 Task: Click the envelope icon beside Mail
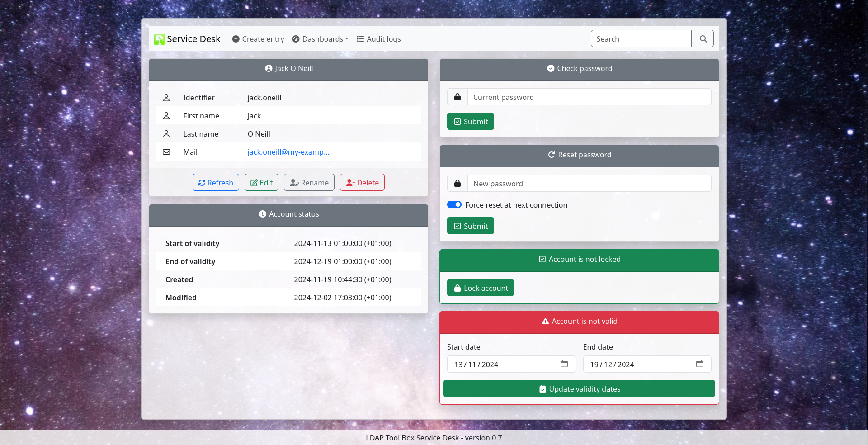click(166, 152)
